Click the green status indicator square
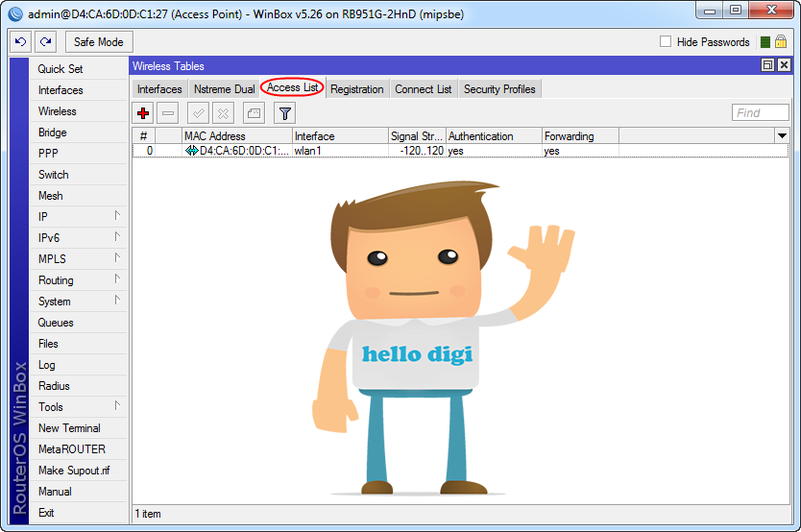The height and width of the screenshot is (532, 801). (x=765, y=42)
